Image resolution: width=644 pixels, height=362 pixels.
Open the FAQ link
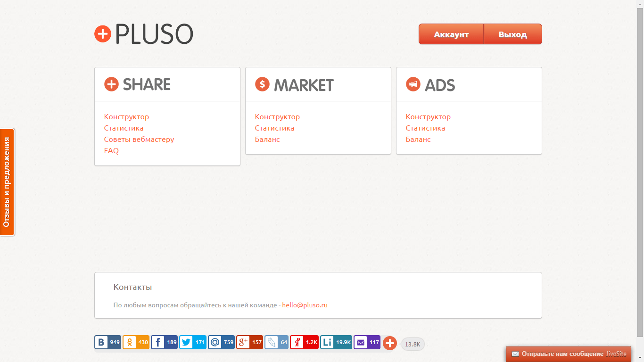pos(111,151)
